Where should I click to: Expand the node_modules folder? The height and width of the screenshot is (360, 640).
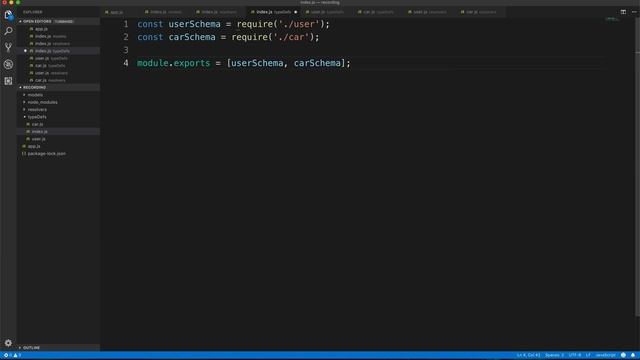pos(42,102)
